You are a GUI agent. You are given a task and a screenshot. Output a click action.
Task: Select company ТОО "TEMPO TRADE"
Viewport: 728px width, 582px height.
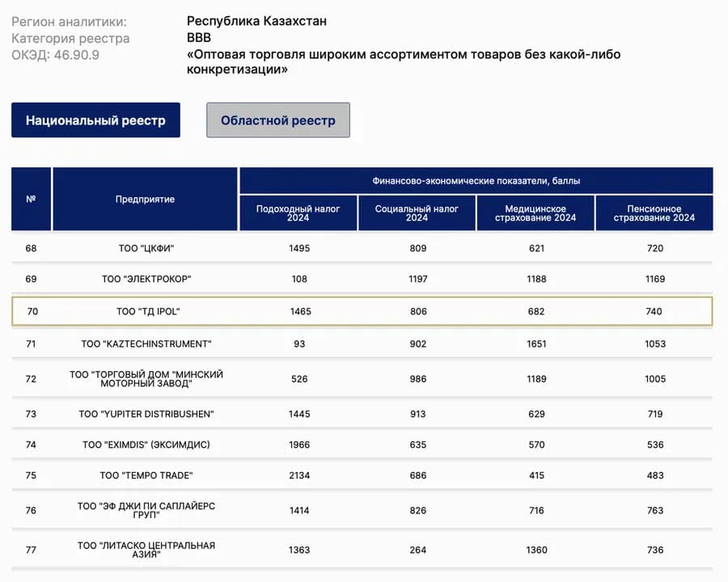coord(146,475)
